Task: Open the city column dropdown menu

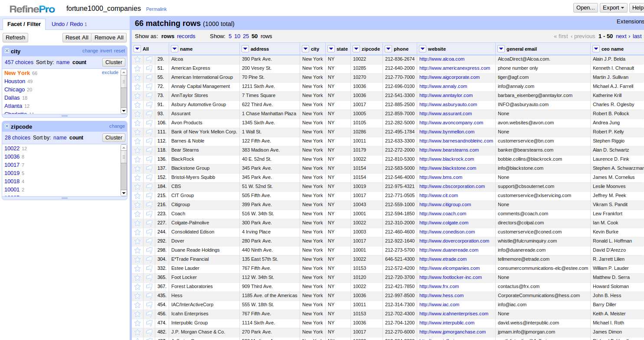Action: [305, 49]
